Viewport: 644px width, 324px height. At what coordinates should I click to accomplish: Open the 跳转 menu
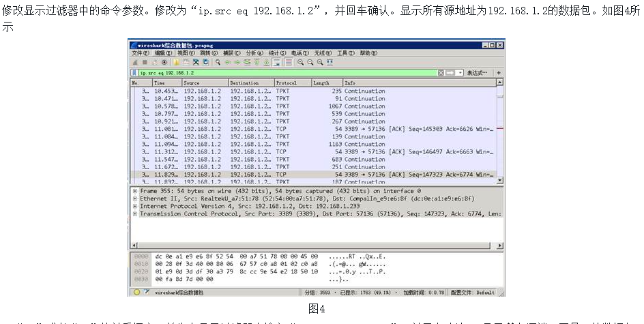click(x=209, y=53)
